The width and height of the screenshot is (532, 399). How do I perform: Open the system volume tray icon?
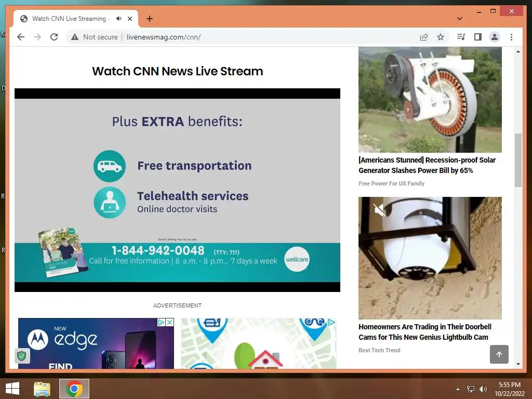[x=483, y=389]
